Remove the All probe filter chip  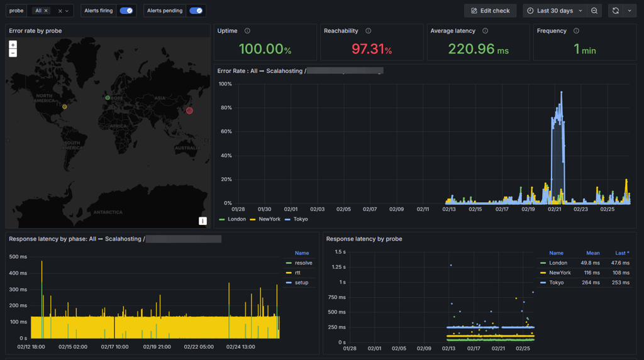pos(46,11)
